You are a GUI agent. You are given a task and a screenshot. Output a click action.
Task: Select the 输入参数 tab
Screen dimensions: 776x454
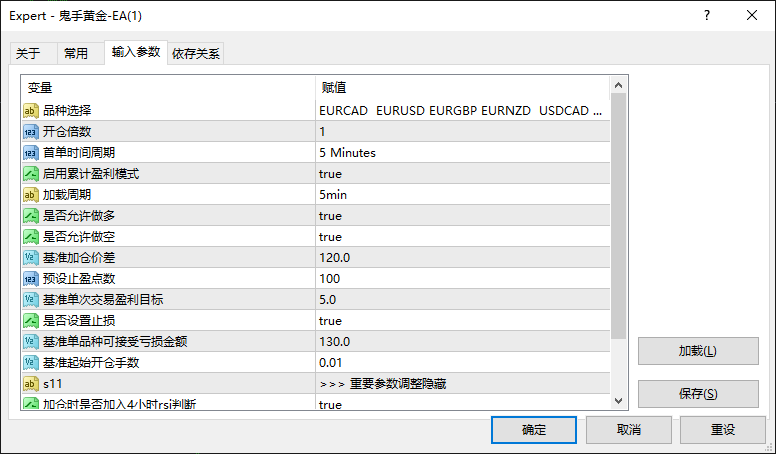(x=136, y=52)
